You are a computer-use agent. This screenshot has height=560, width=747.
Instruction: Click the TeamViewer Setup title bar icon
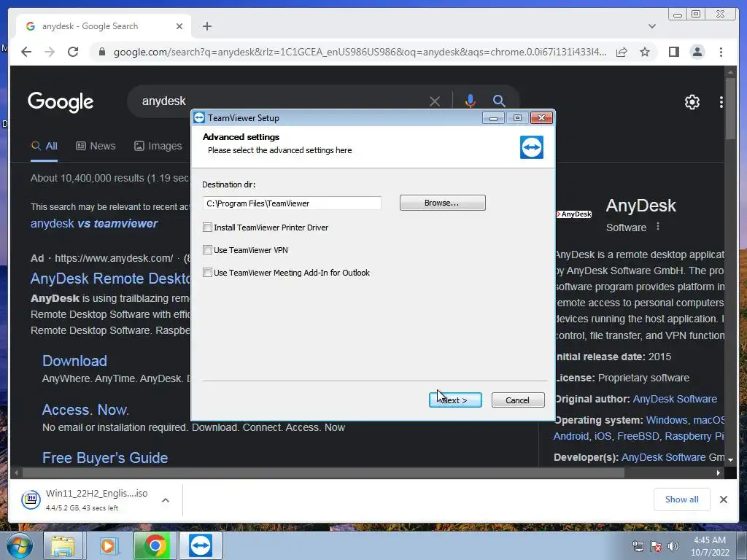click(199, 117)
